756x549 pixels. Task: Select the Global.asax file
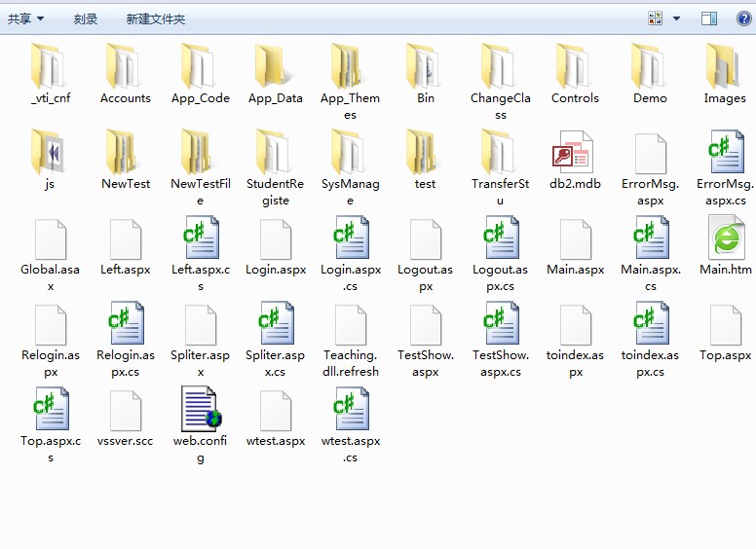click(50, 239)
